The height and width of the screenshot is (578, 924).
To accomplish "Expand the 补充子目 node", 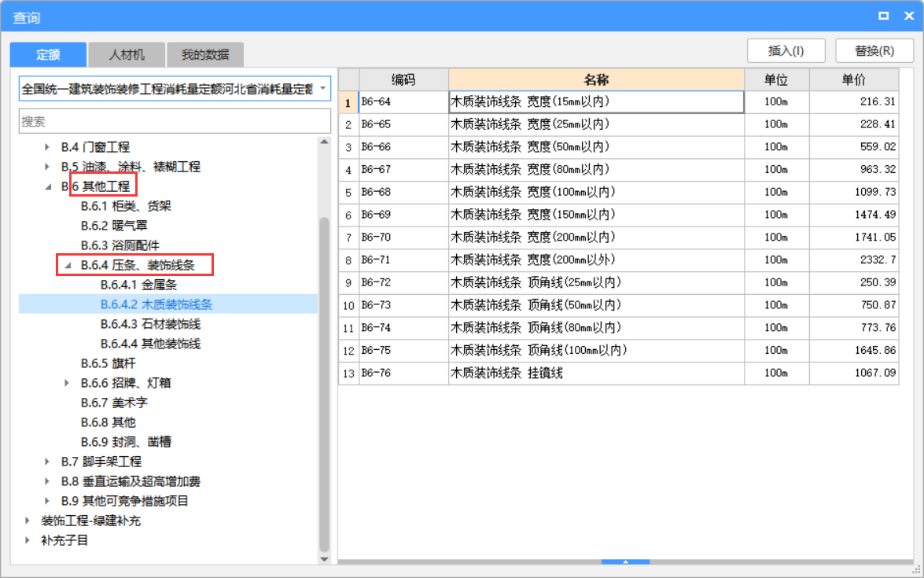I will (27, 540).
